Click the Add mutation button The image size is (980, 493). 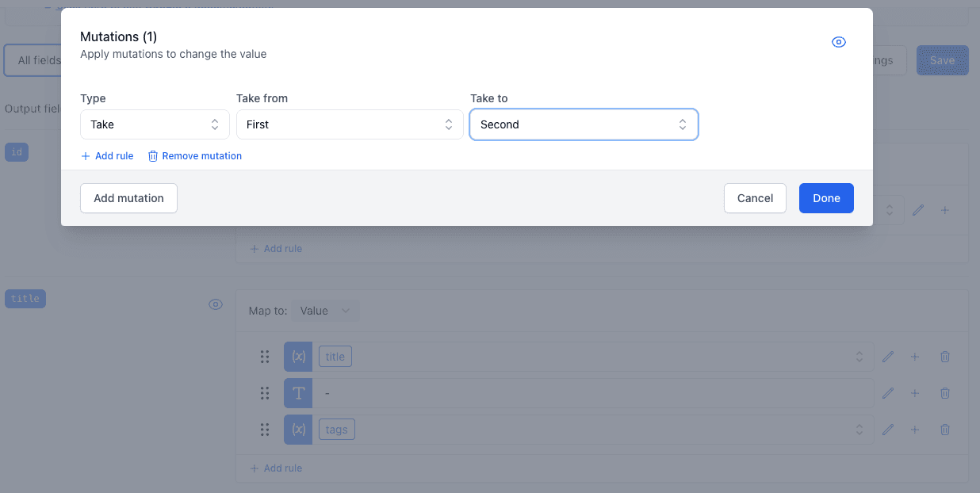click(x=128, y=197)
